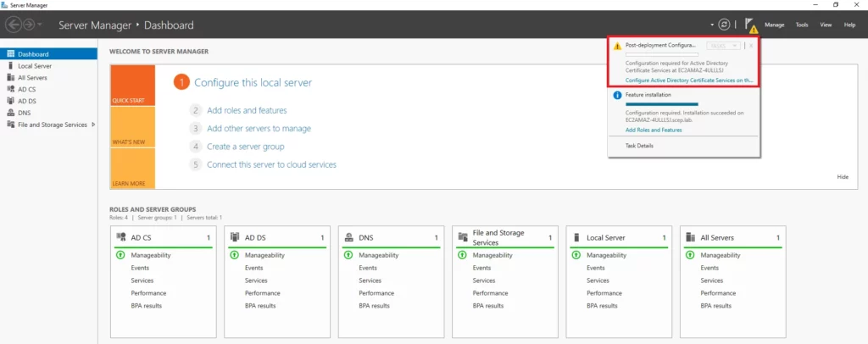The height and width of the screenshot is (344, 868).
Task: Open the What's New tile
Action: 133,127
